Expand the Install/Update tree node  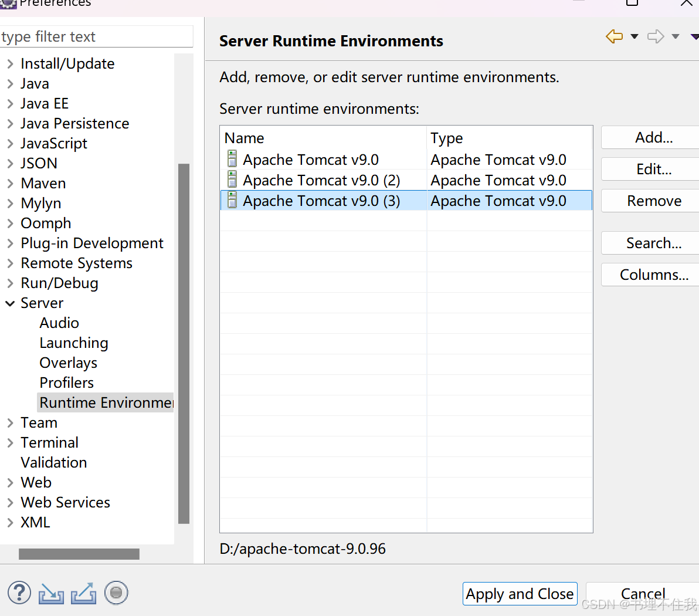coord(10,64)
